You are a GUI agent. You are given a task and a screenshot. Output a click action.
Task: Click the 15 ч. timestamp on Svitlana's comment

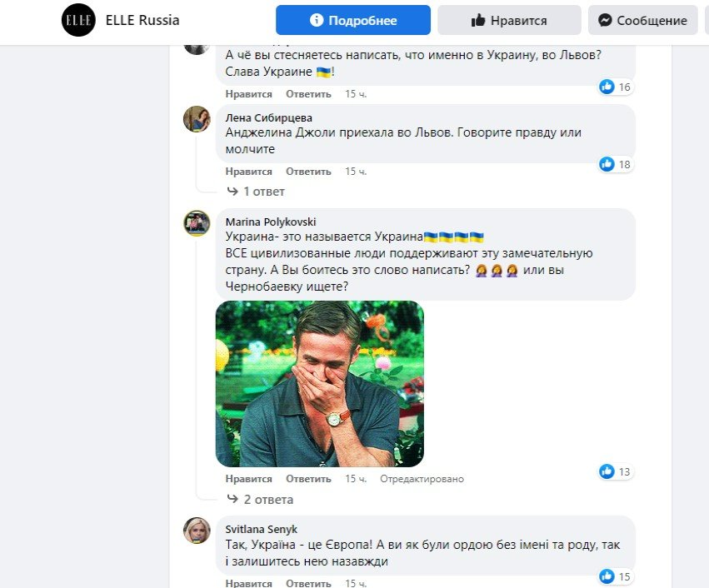click(354, 583)
